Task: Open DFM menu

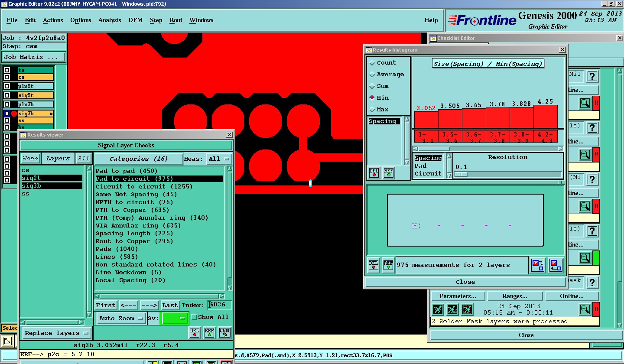Action: 135,20
